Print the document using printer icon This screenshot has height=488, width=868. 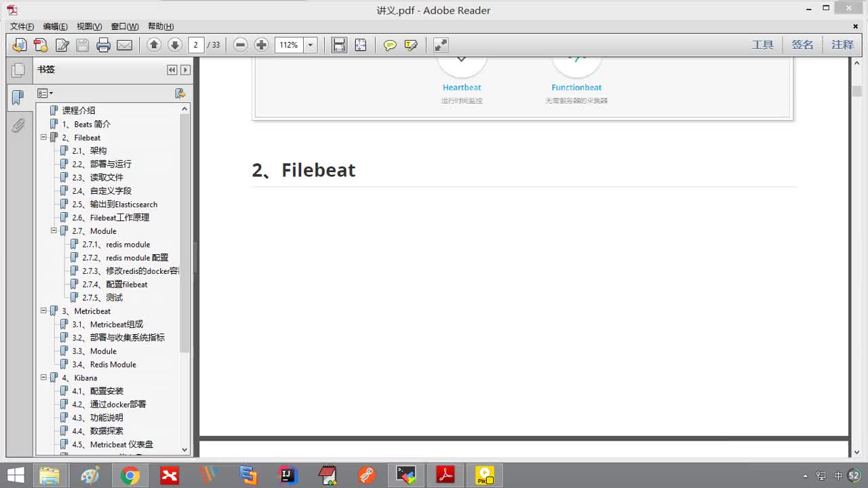(x=104, y=45)
